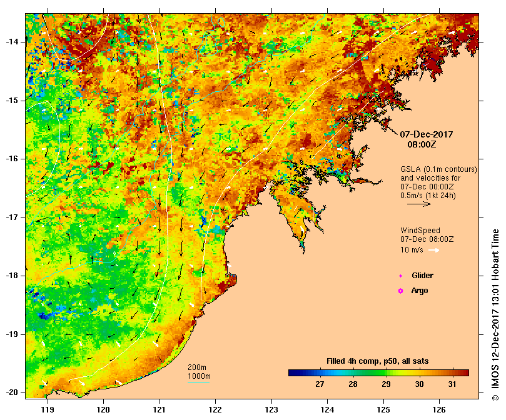This screenshot has width=506, height=420.
Task: Click the -20 latitude axis label
Action: 12,392
